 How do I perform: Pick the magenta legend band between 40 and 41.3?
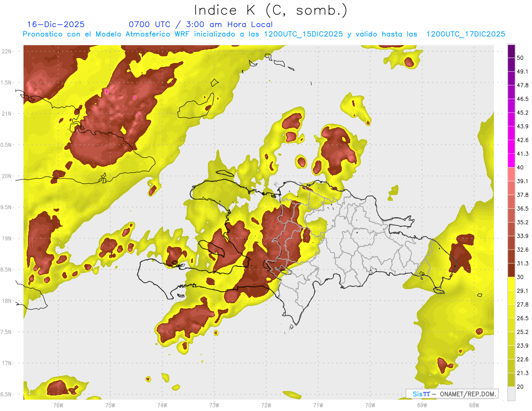[x=511, y=160]
